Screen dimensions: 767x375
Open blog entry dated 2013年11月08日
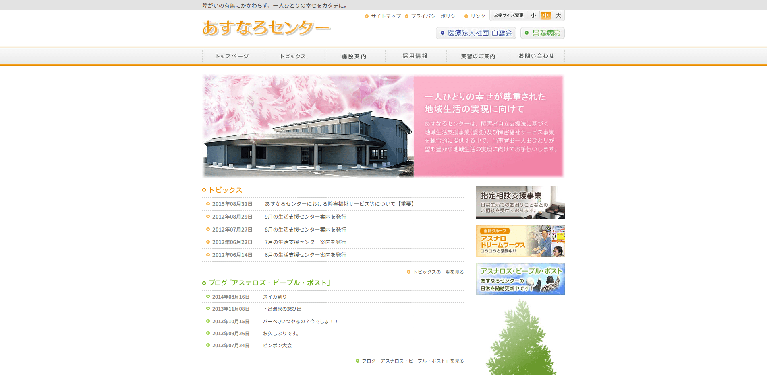pos(282,309)
